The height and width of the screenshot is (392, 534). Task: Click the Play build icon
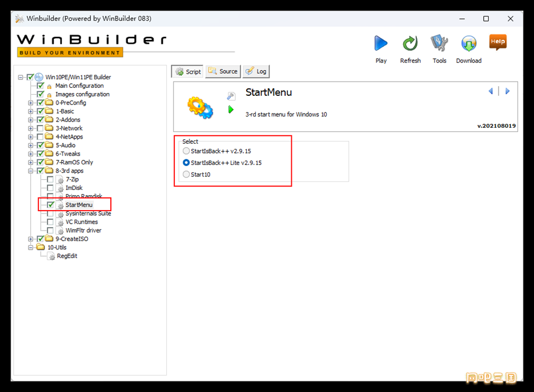(381, 43)
